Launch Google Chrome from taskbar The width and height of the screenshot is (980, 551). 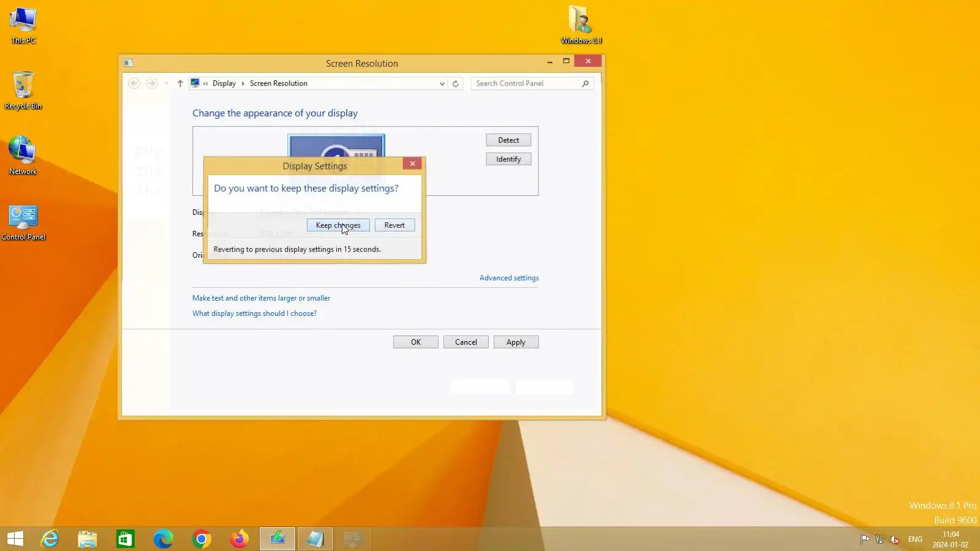[202, 539]
